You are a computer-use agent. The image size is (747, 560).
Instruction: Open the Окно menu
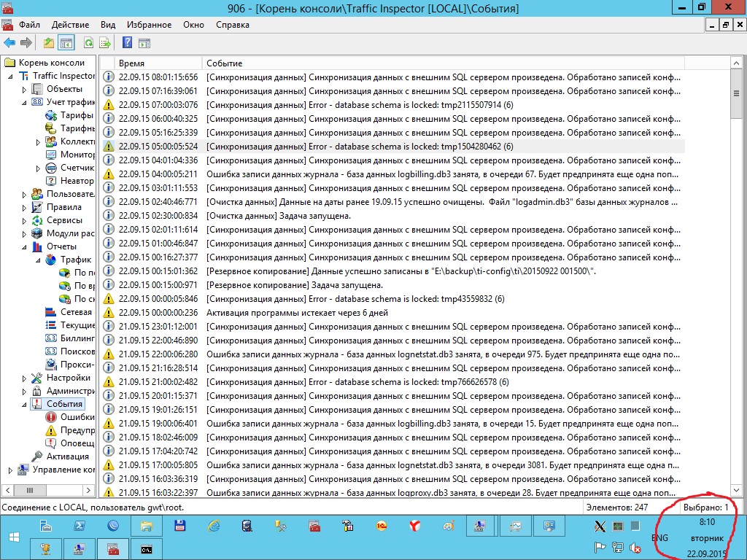click(193, 25)
